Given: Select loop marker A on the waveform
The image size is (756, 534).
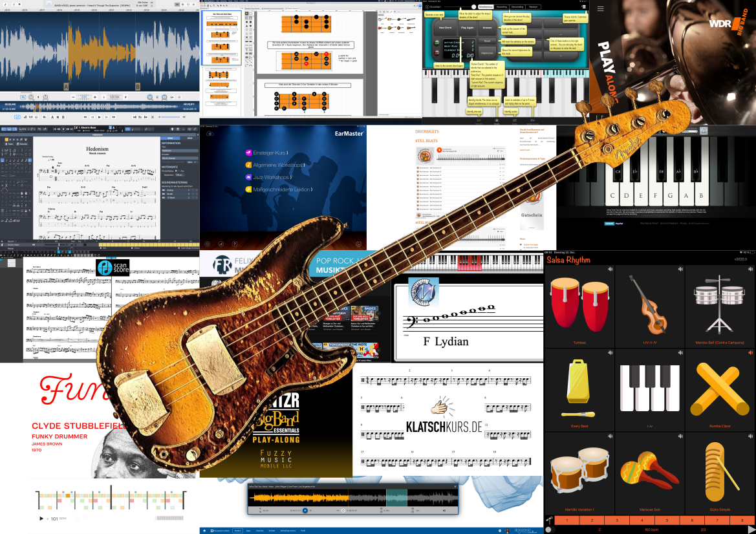Looking at the screenshot, I should coord(66,87).
